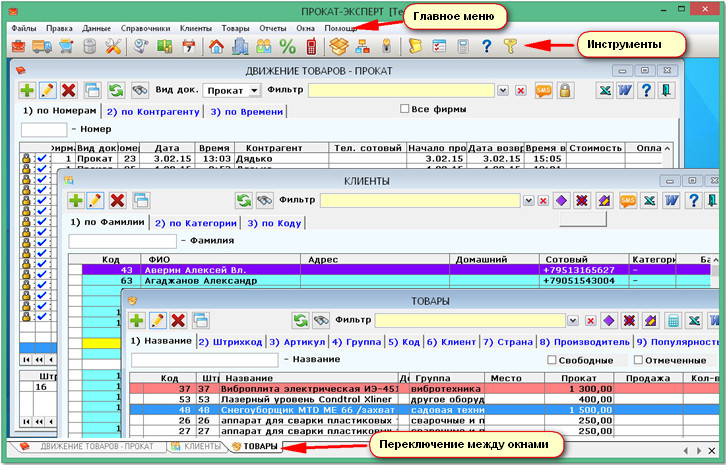Click the home icon in main toolbar
The image size is (726, 465).
click(216, 46)
